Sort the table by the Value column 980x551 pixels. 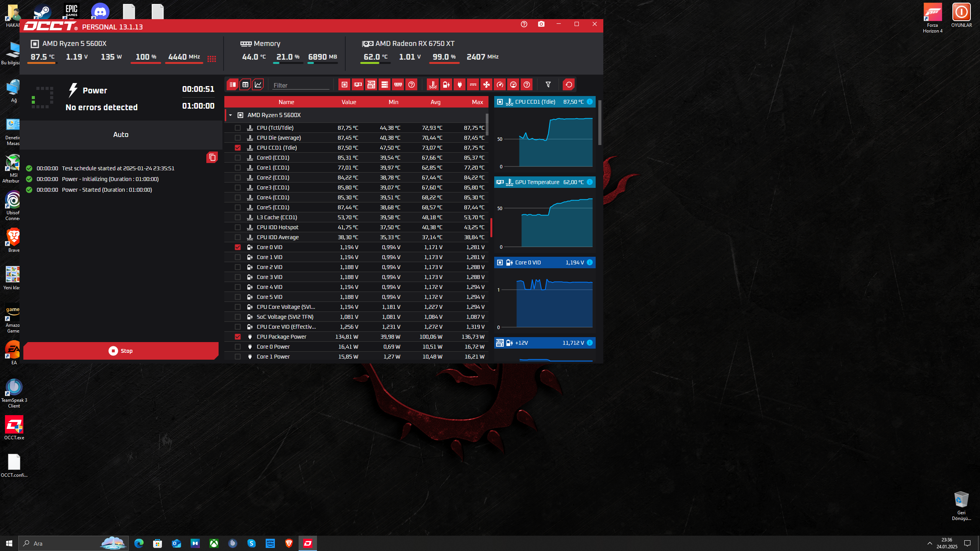tap(349, 102)
